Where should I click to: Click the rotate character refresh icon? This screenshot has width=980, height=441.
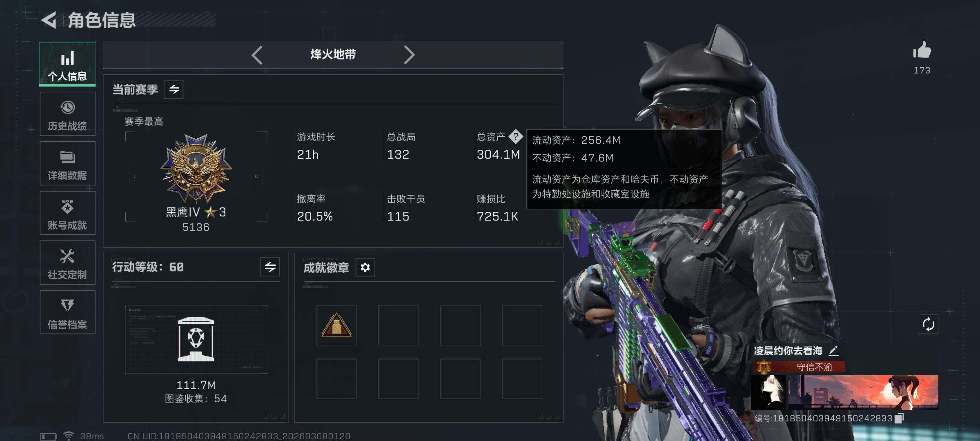tap(929, 325)
